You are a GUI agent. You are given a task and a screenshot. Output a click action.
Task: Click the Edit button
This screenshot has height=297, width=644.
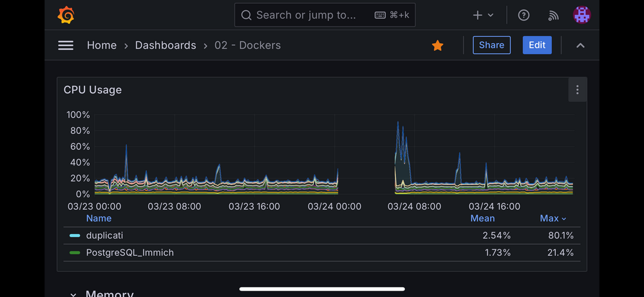(537, 45)
